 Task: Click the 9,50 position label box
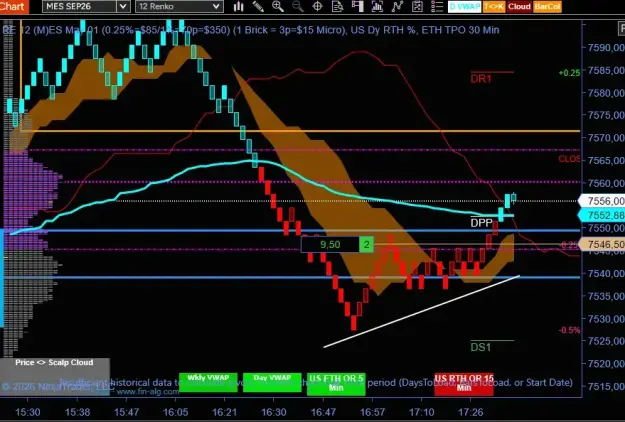[x=330, y=244]
